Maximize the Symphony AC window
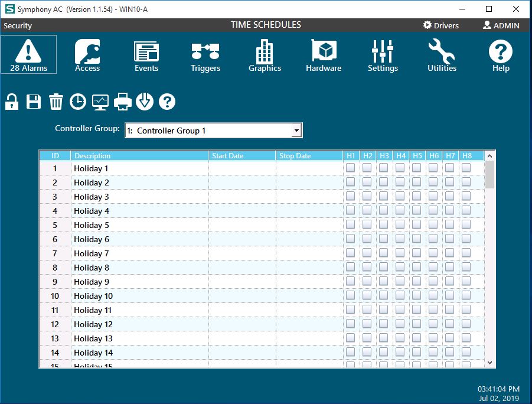This screenshot has width=532, height=404. [x=489, y=9]
